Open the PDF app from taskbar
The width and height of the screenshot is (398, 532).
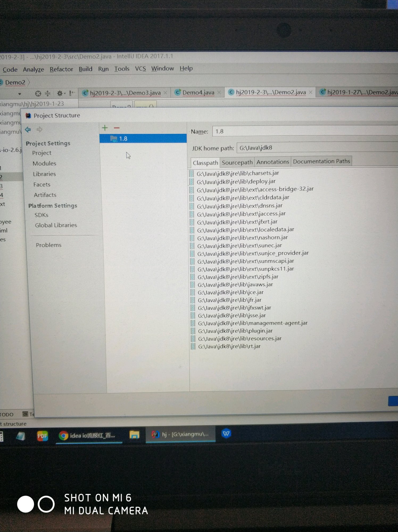point(42,436)
